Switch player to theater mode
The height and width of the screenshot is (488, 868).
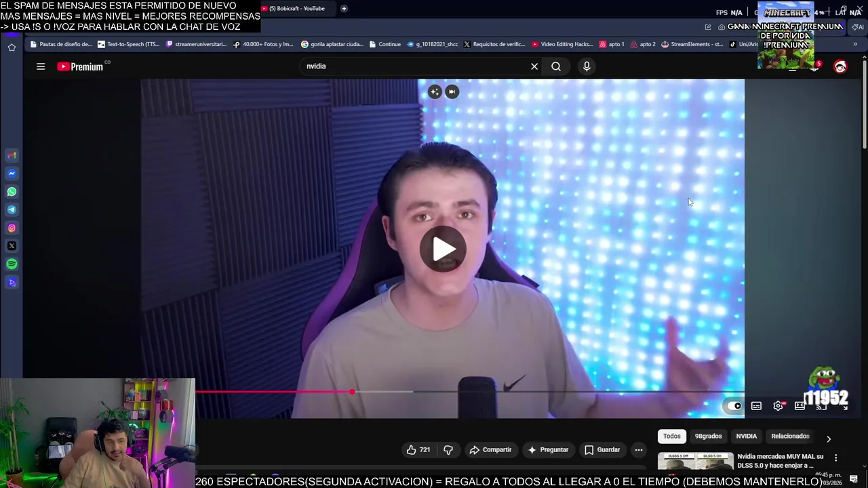point(800,406)
